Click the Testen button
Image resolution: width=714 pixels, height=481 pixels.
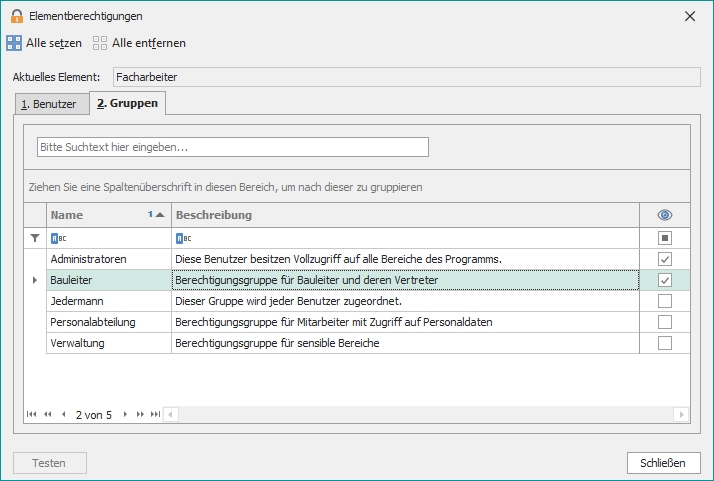coord(50,463)
